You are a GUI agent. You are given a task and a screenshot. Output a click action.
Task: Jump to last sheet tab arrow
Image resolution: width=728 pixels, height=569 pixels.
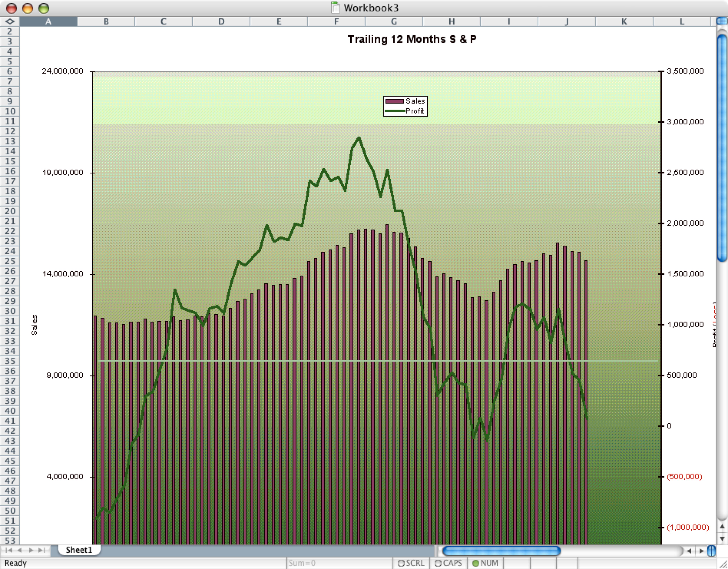(42, 550)
